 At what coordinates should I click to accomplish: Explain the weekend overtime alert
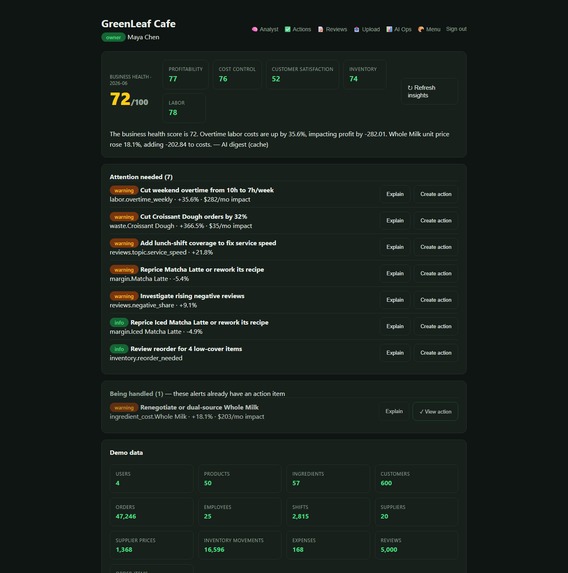pyautogui.click(x=395, y=194)
